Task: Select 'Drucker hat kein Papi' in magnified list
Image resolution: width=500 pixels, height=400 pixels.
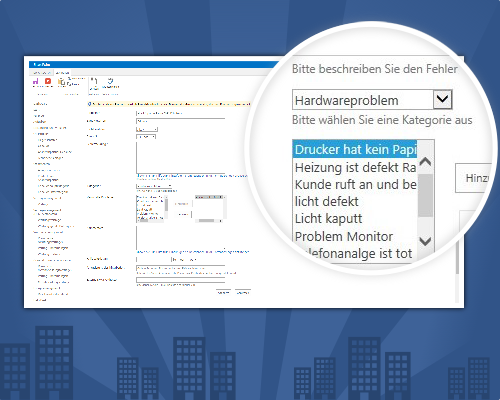Action: point(355,149)
